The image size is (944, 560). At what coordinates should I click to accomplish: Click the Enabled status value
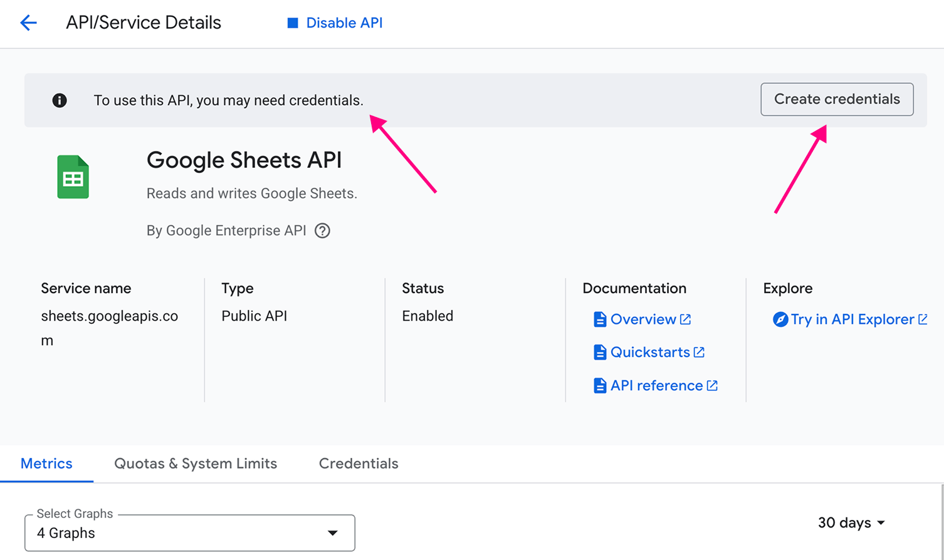(427, 316)
